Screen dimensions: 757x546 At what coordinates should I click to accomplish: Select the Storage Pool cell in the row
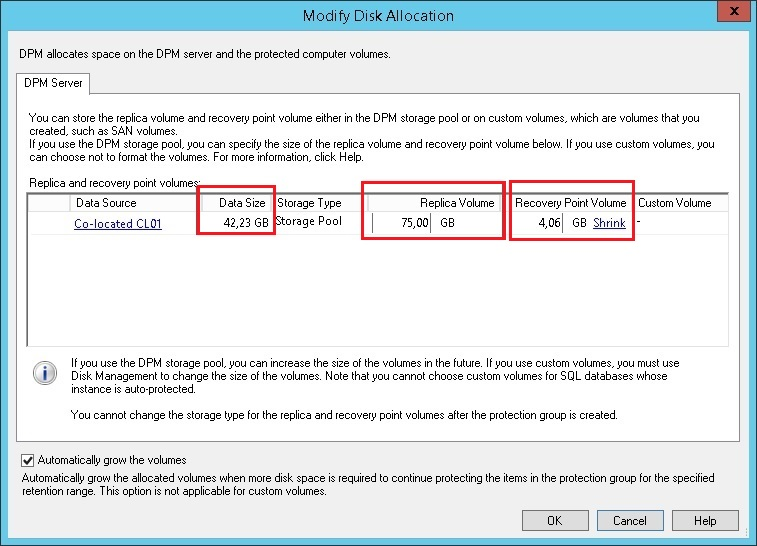pos(309,221)
